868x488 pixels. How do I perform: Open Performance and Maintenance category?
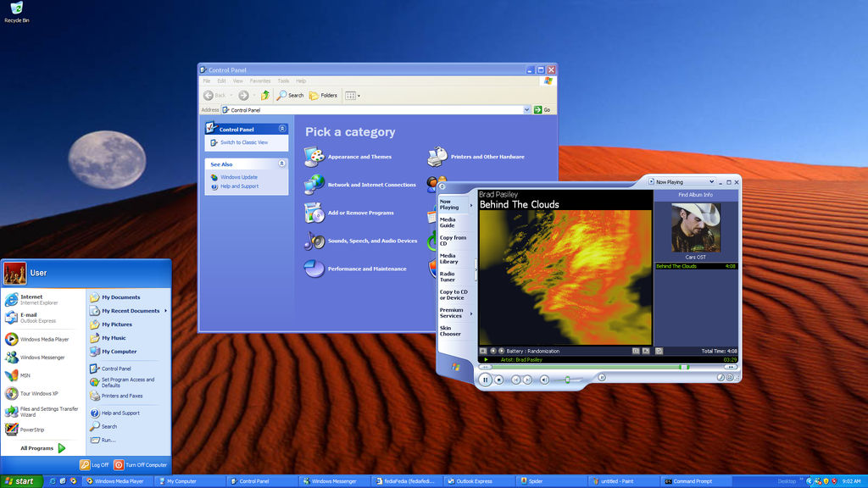355,269
